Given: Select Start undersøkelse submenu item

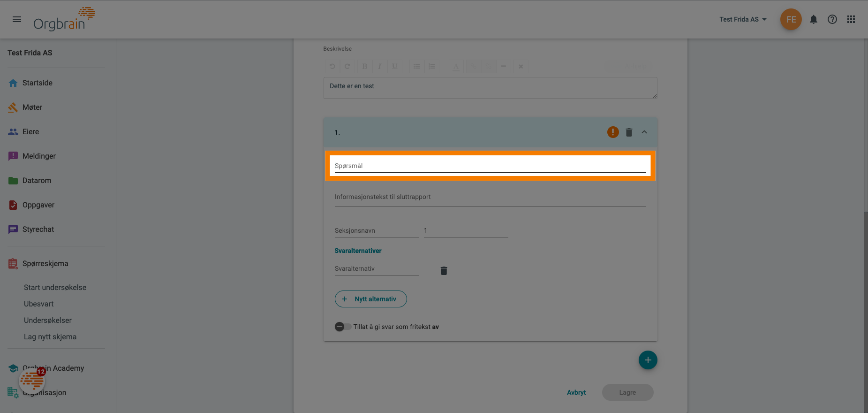Looking at the screenshot, I should click(x=55, y=287).
